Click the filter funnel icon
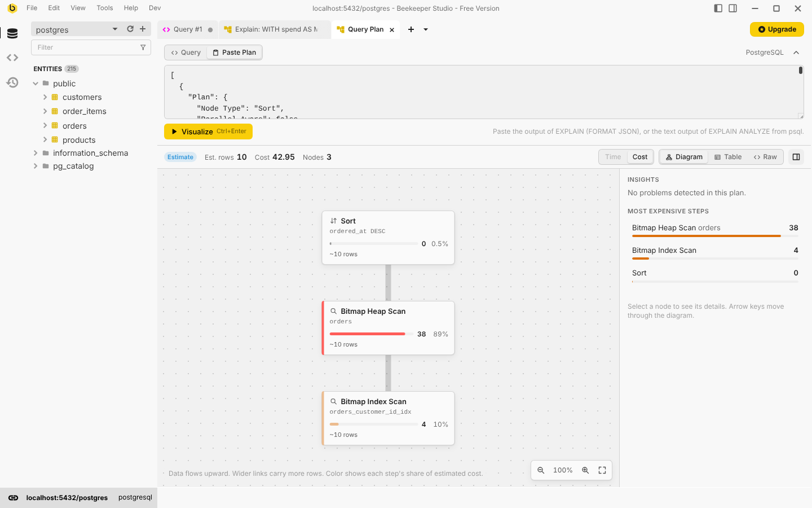This screenshot has width=812, height=508. 143,47
